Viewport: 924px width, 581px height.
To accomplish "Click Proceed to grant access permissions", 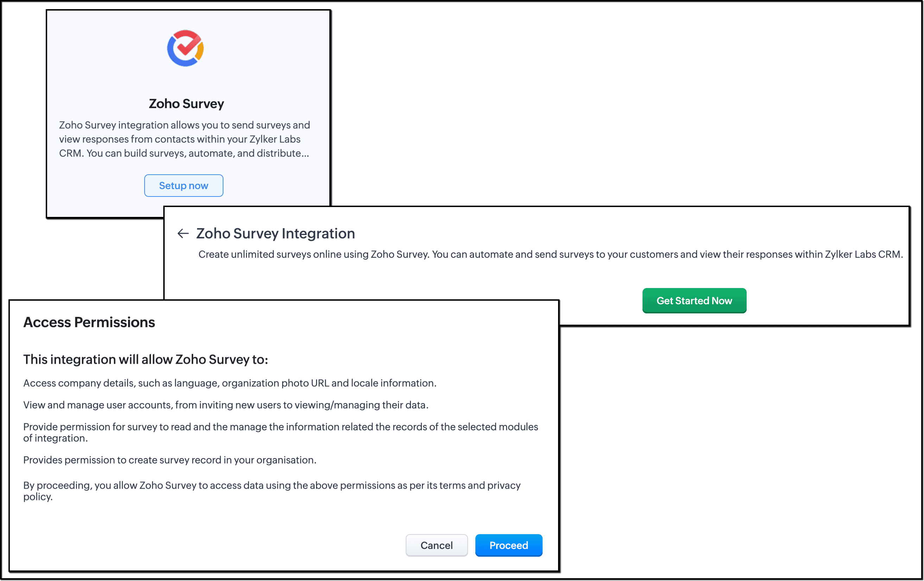I will click(x=508, y=545).
